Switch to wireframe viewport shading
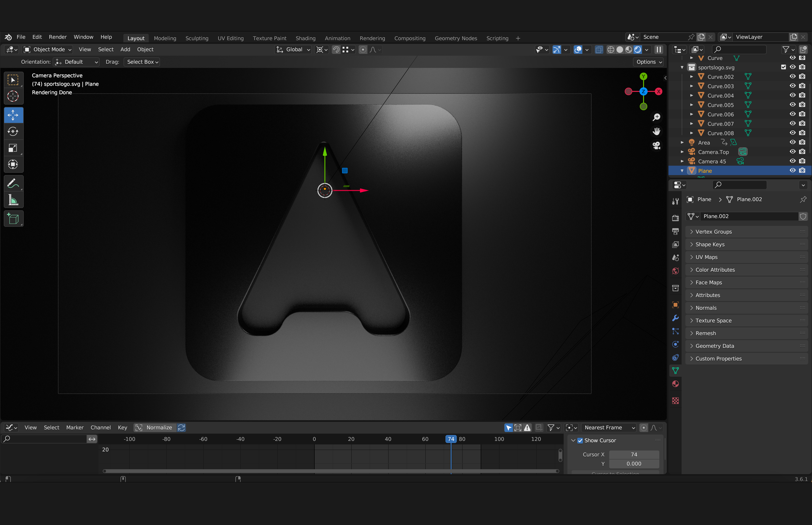This screenshot has width=812, height=525. pos(611,50)
